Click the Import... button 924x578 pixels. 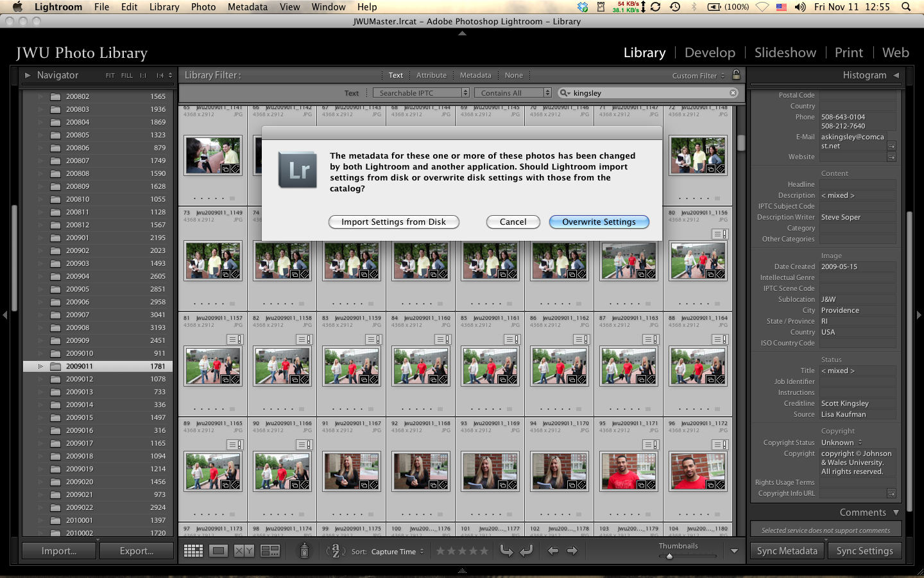(59, 551)
